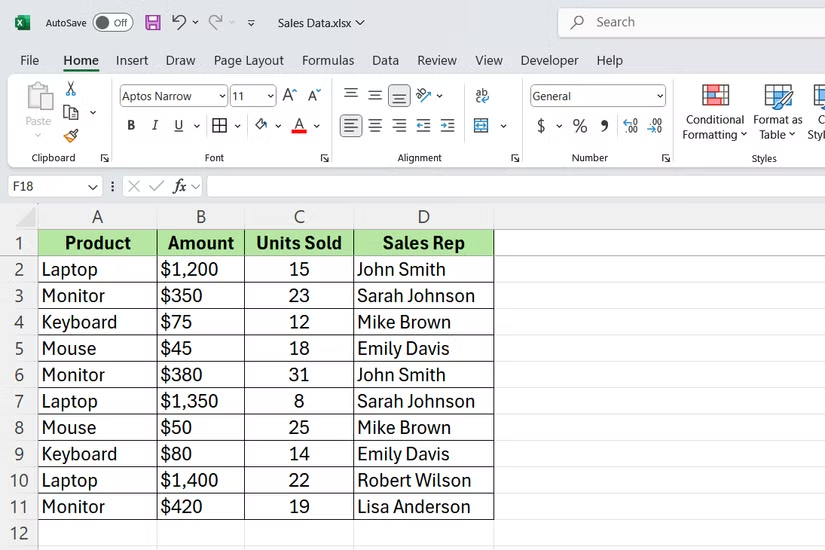Toggle Italic formatting
Viewport: 825px width, 550px height.
click(x=155, y=126)
